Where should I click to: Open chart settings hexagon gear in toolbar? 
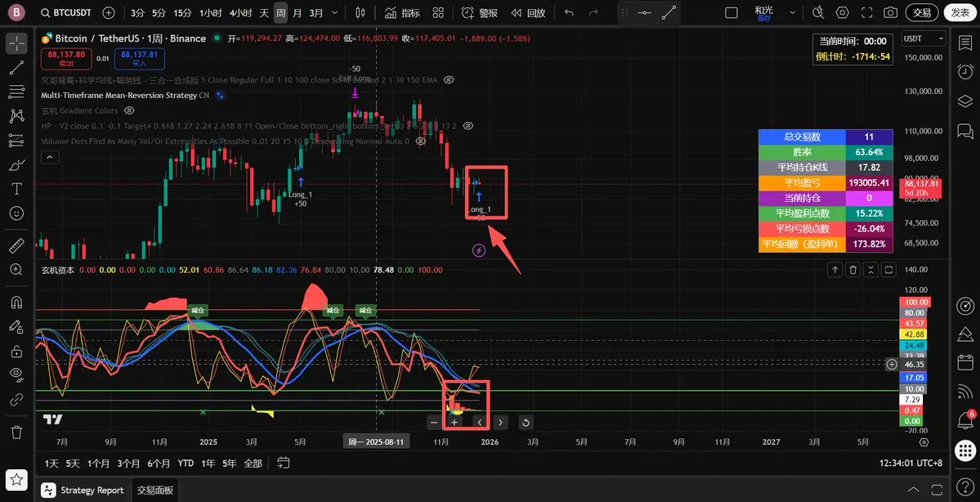click(x=843, y=12)
